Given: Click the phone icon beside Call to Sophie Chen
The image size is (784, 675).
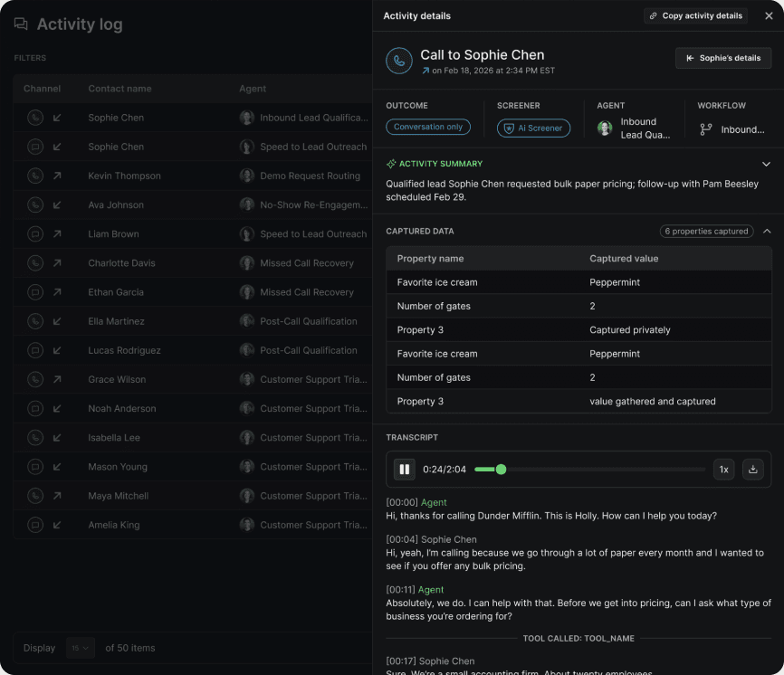Looking at the screenshot, I should coord(399,61).
